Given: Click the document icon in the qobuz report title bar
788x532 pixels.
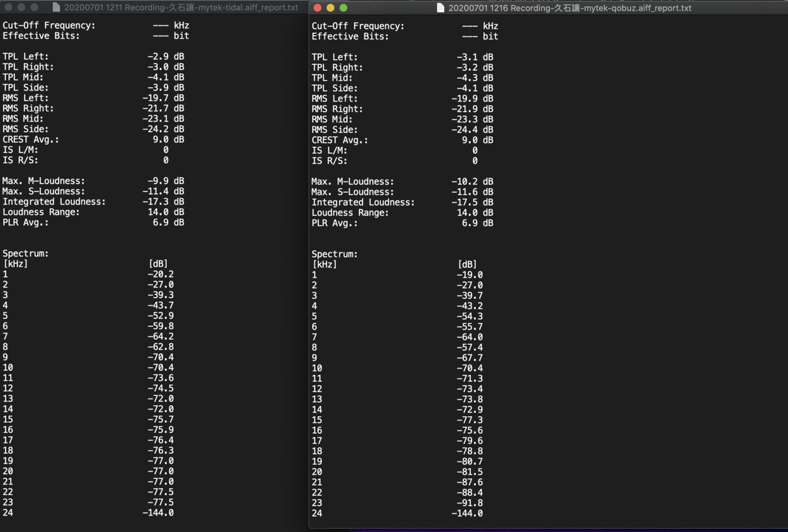Looking at the screenshot, I should click(440, 8).
